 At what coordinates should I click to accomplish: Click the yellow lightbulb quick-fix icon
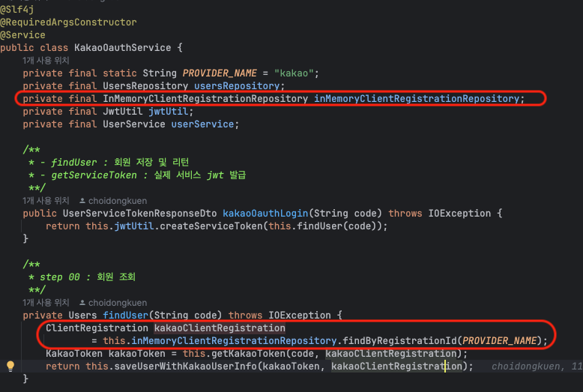pyautogui.click(x=10, y=367)
